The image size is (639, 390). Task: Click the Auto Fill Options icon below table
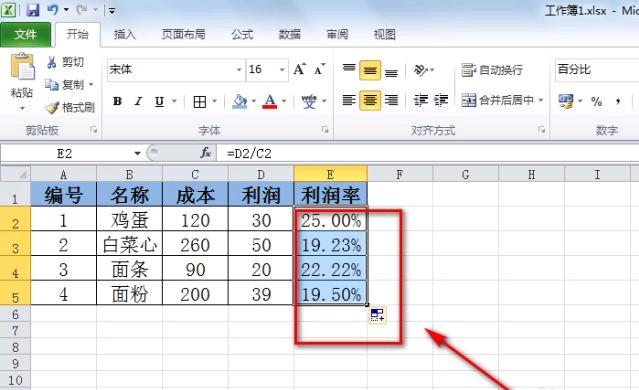[x=377, y=315]
